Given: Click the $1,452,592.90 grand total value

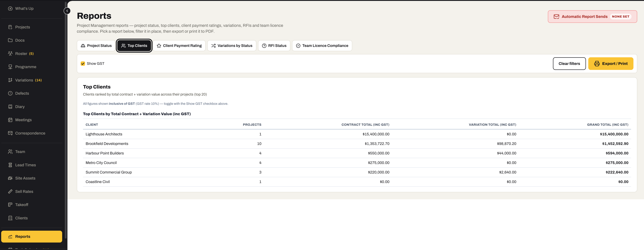Looking at the screenshot, I should (x=615, y=144).
